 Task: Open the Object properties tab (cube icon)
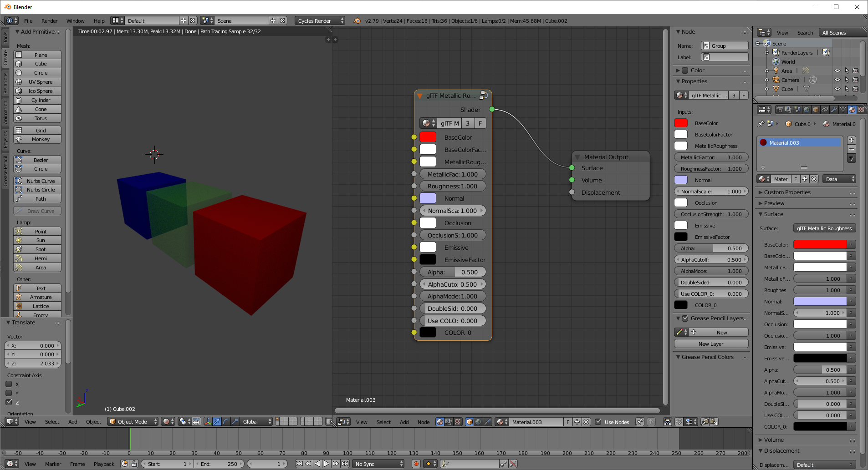point(816,110)
